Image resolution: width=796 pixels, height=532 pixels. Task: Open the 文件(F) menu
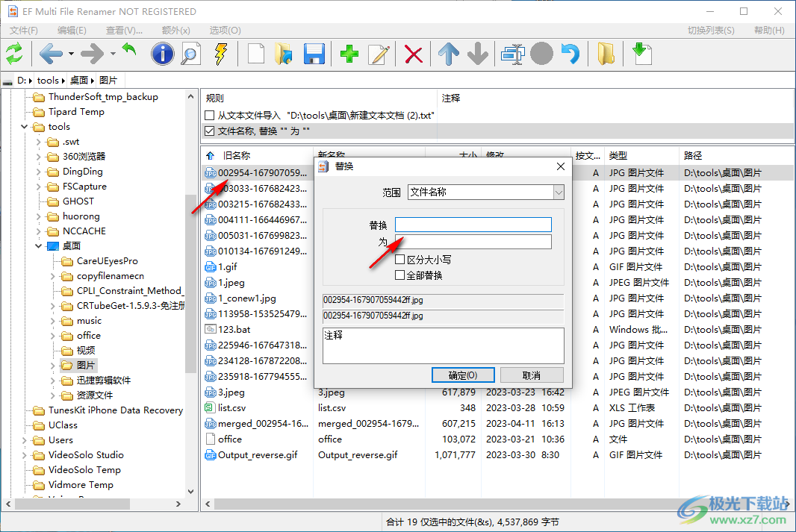point(24,31)
